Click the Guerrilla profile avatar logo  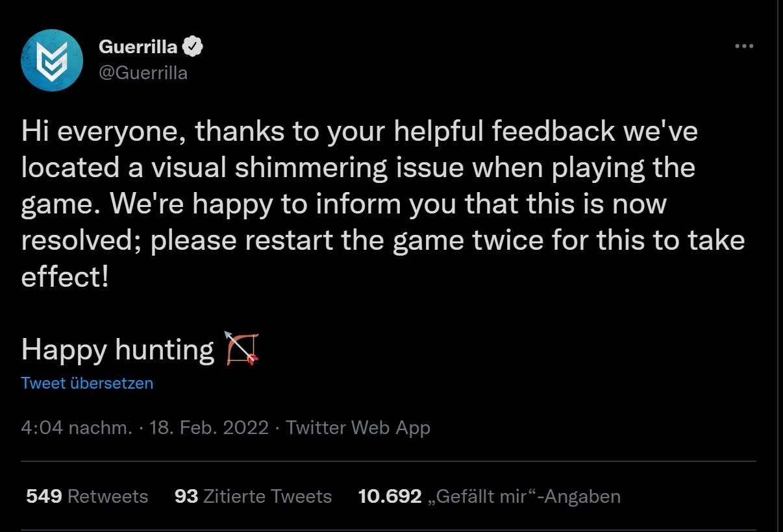click(x=52, y=60)
